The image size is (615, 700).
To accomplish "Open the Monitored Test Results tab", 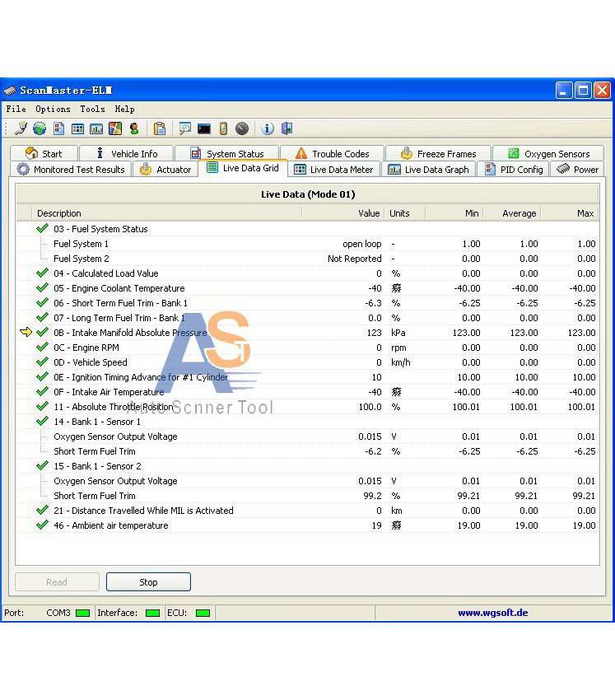I will [x=71, y=170].
